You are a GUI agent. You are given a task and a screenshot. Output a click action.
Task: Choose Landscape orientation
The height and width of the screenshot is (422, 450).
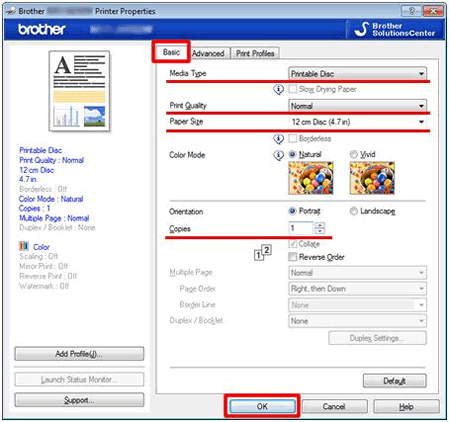click(354, 211)
